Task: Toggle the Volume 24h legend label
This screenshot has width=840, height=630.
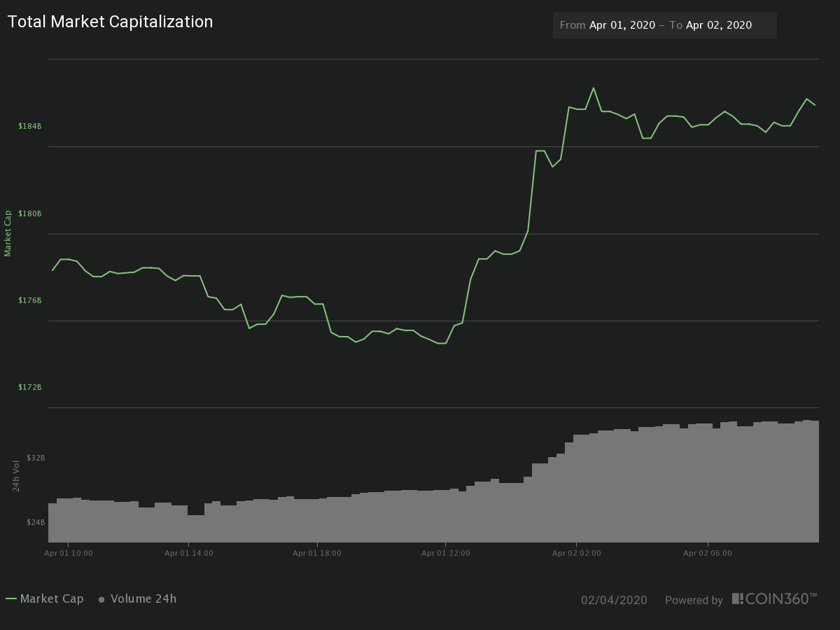Action: pyautogui.click(x=143, y=599)
